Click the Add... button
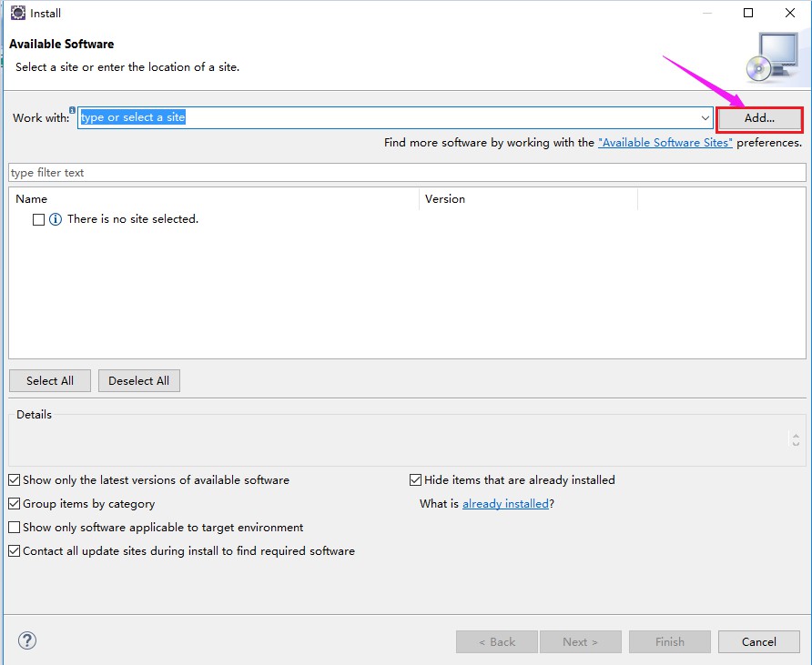 (759, 118)
